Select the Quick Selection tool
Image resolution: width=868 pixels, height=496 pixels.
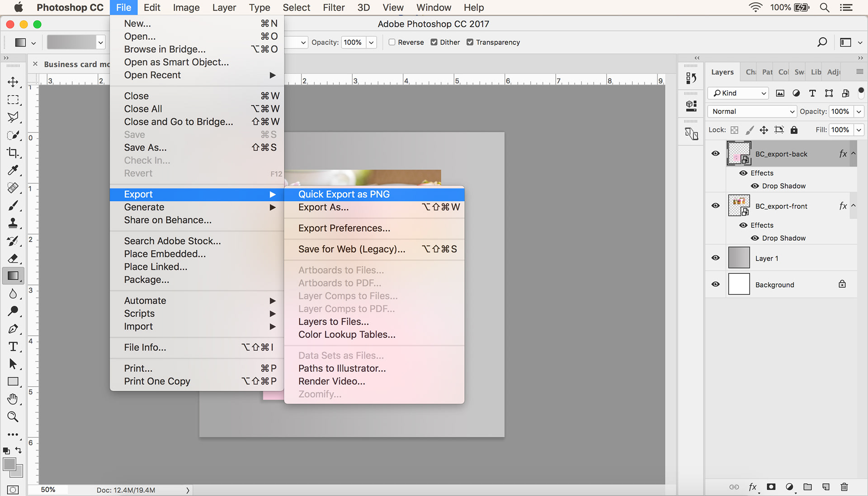point(13,135)
